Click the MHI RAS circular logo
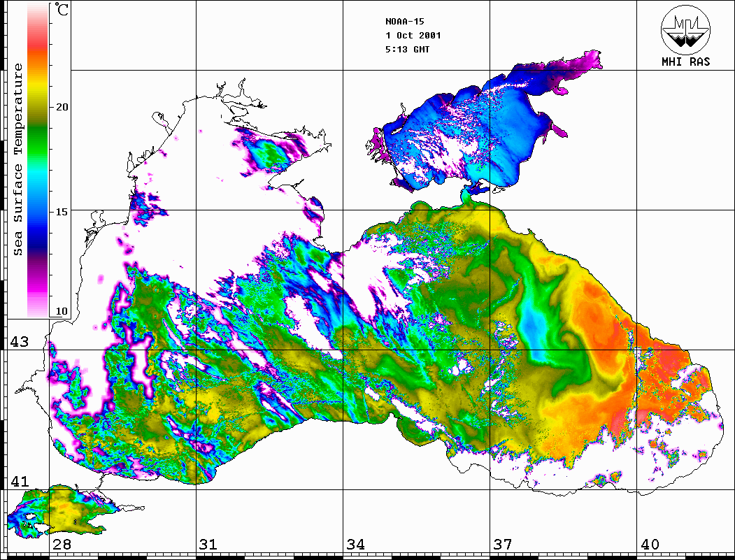Screen dimensions: 735x560 point(685,29)
